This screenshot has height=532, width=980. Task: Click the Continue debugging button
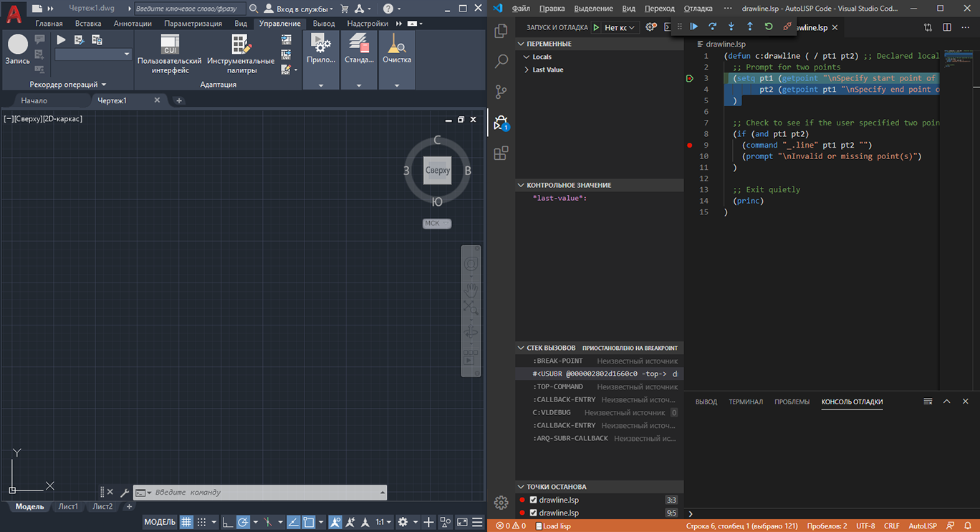(693, 27)
